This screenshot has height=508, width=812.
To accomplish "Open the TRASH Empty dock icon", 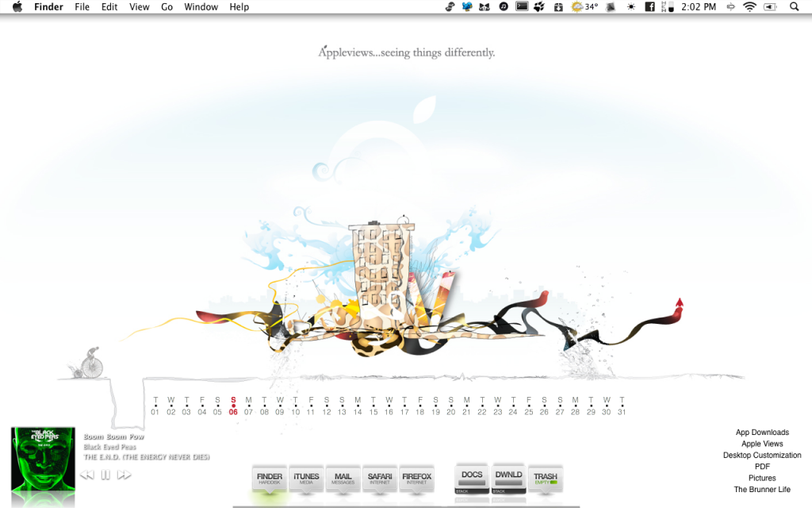I will pos(546,479).
